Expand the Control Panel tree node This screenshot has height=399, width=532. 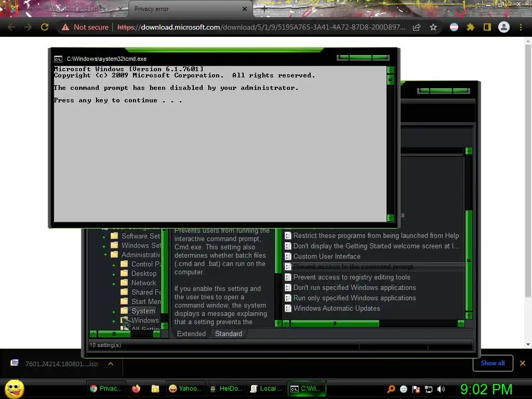pyautogui.click(x=114, y=264)
